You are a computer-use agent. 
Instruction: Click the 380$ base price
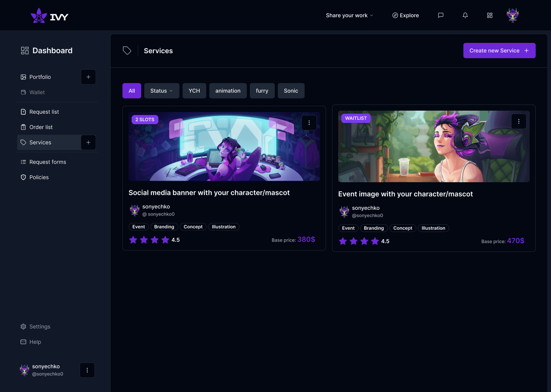(x=306, y=239)
